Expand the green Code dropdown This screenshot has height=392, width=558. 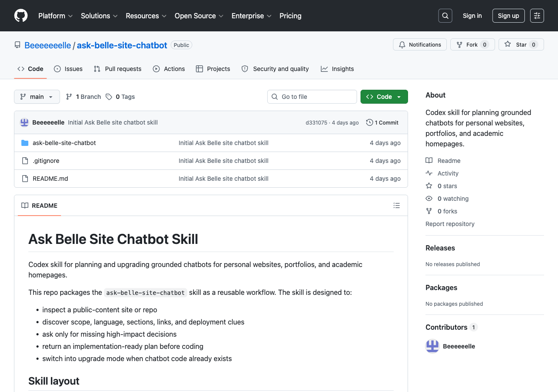coord(384,97)
